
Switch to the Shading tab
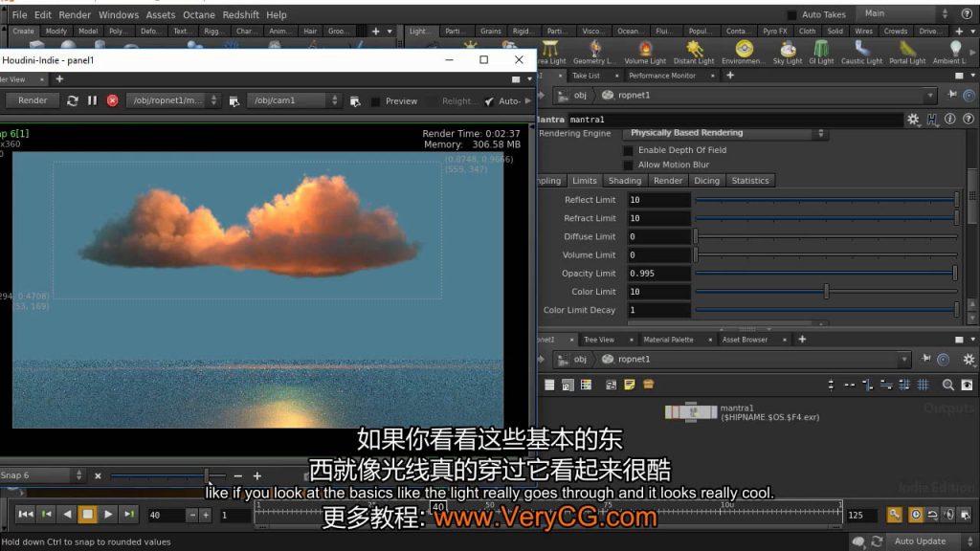(624, 181)
